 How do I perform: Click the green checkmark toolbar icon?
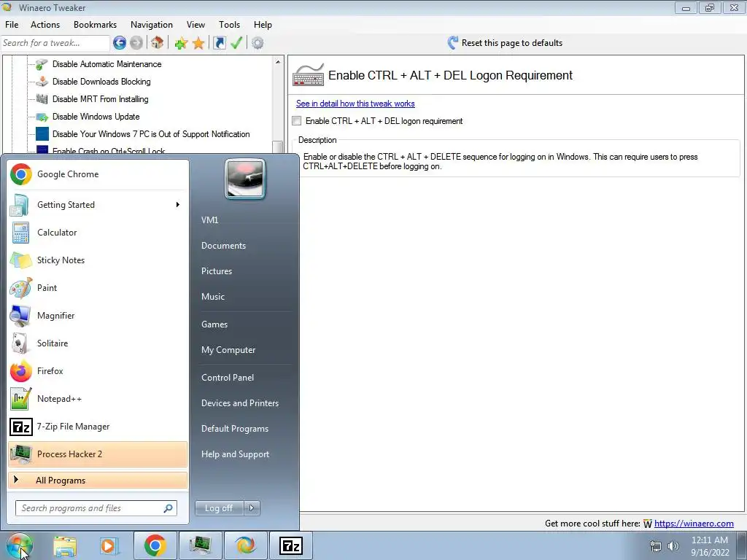[x=236, y=43]
